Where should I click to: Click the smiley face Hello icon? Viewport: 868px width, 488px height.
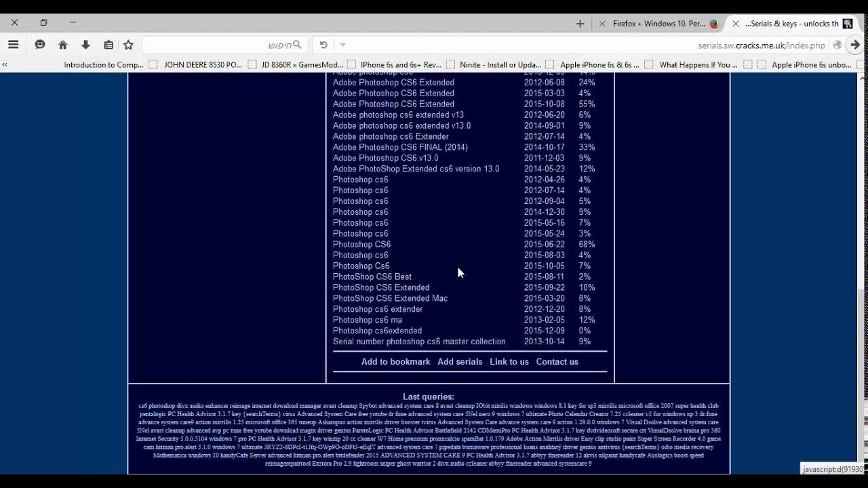tap(40, 45)
